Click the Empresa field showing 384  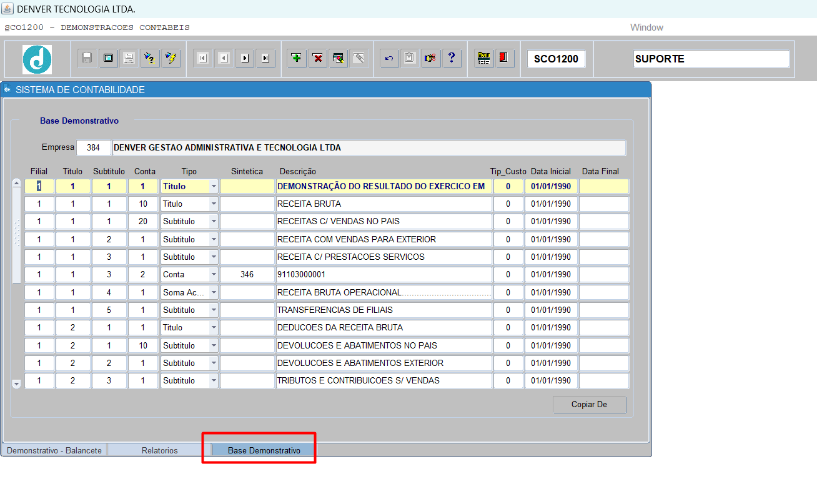click(94, 148)
